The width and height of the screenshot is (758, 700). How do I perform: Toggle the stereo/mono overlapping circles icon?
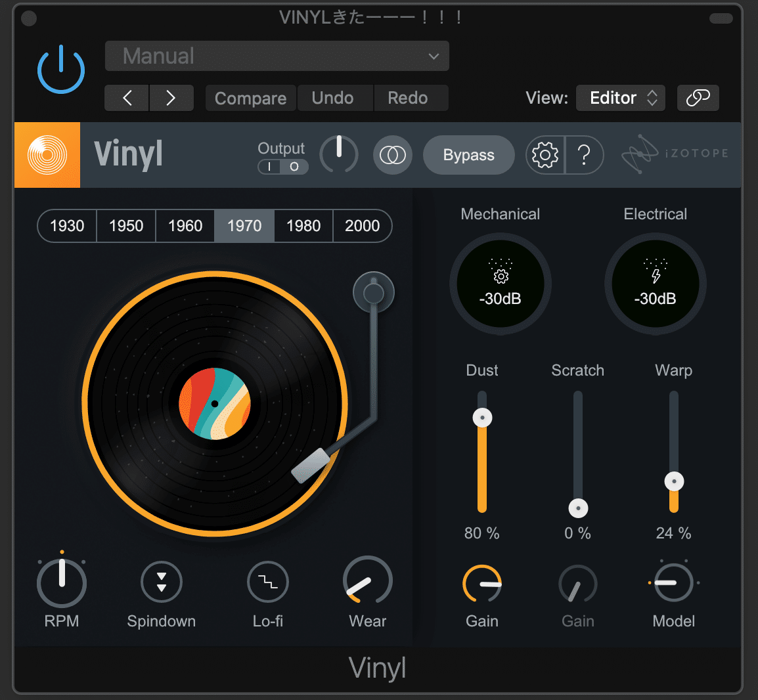393,155
